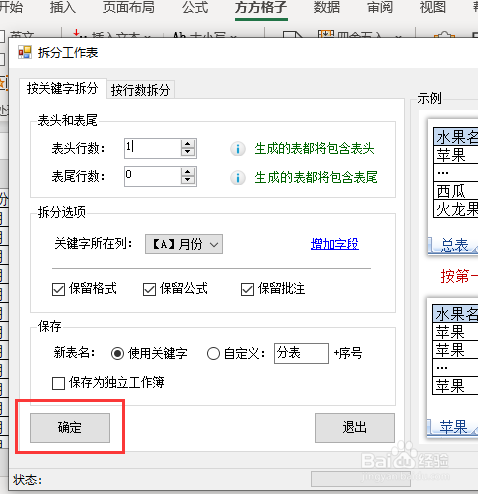Increase 表尾行数 with up arrow
This screenshot has height=494, width=478.
point(188,172)
